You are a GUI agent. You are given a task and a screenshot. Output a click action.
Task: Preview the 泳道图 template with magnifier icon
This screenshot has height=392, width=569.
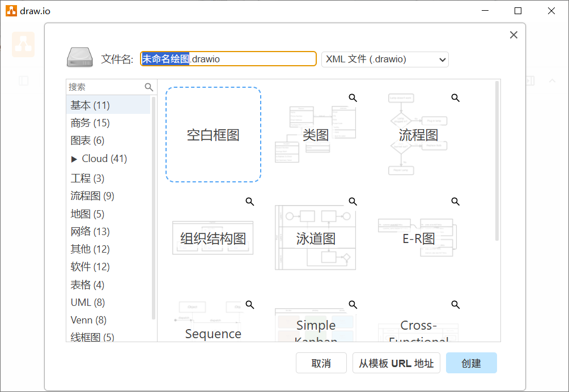click(352, 201)
